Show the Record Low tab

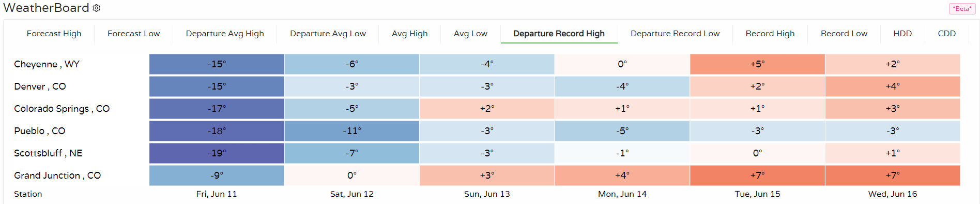[844, 34]
